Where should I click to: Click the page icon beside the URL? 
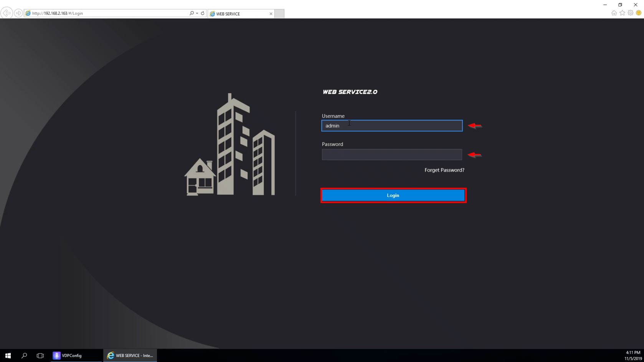[28, 13]
